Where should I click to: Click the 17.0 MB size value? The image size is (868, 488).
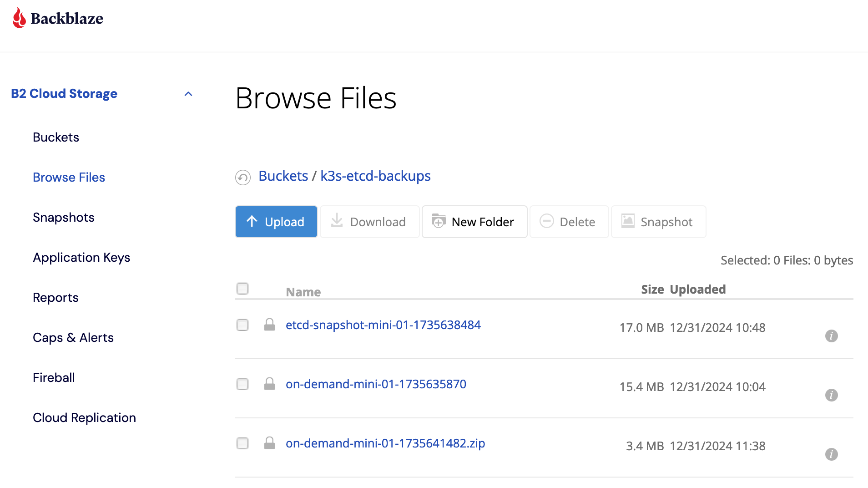click(x=641, y=327)
